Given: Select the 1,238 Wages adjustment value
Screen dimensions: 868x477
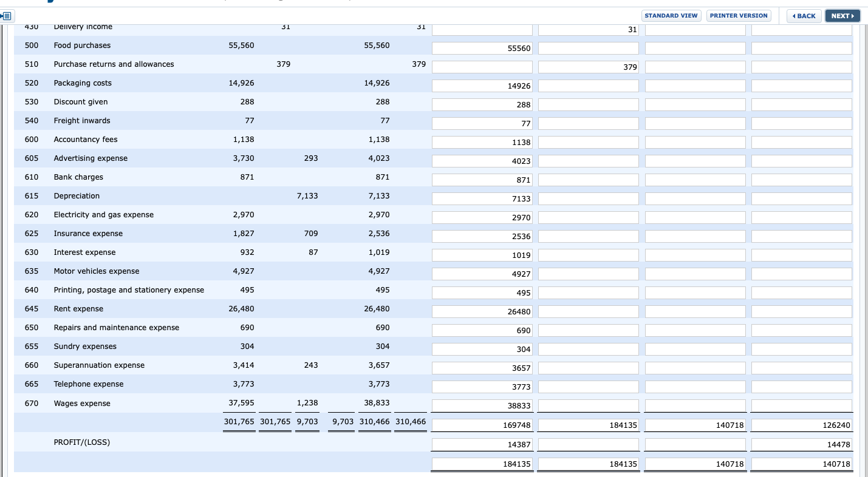Looking at the screenshot, I should [307, 403].
